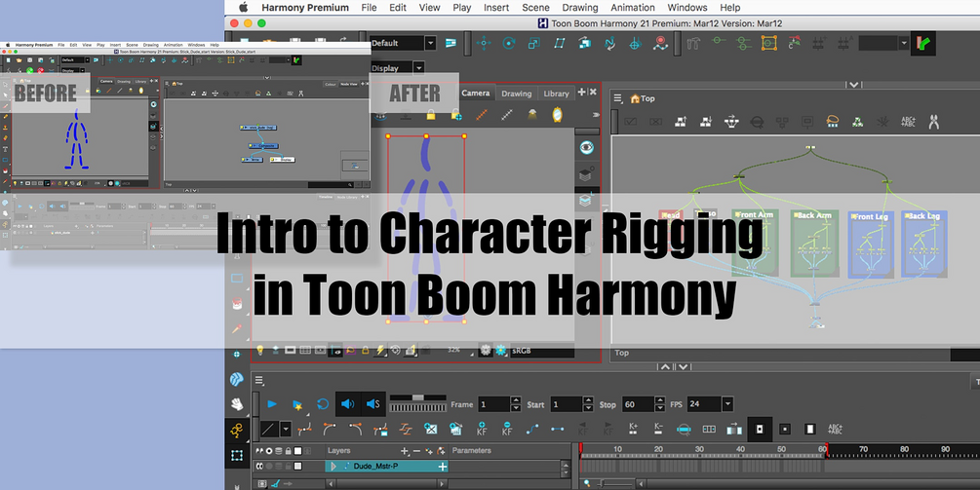Click the green triangle icon in the Node View toolbar

coord(857,122)
